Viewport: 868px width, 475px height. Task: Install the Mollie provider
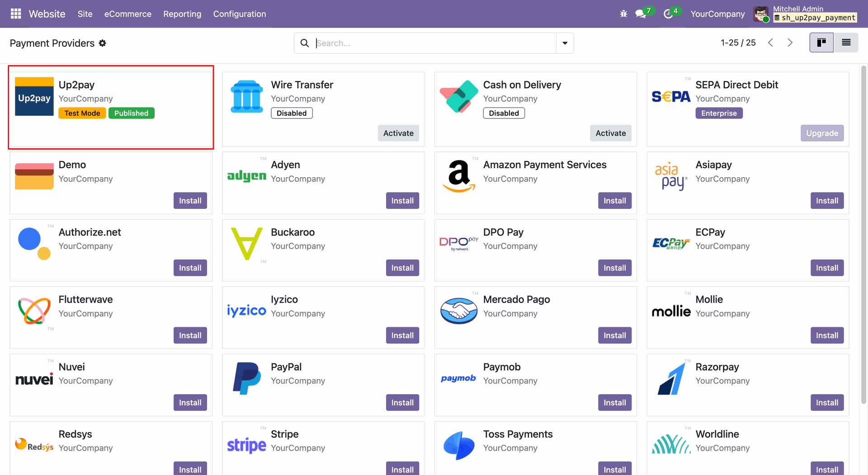827,335
